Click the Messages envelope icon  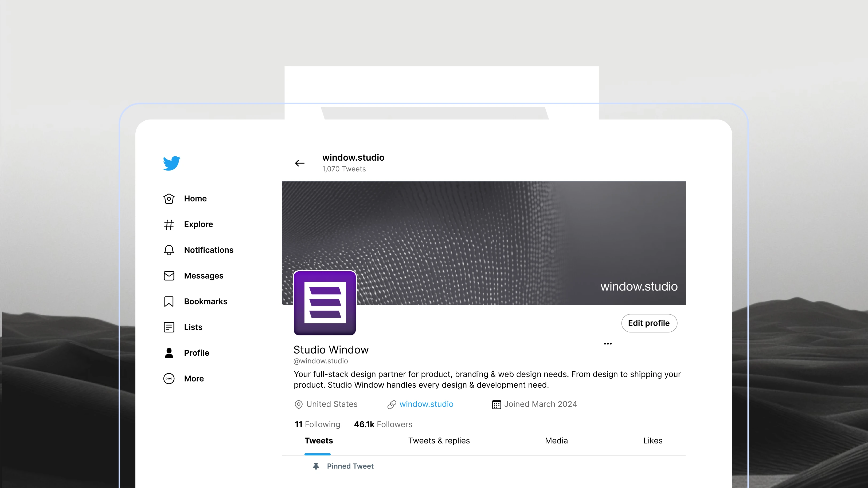pos(169,276)
